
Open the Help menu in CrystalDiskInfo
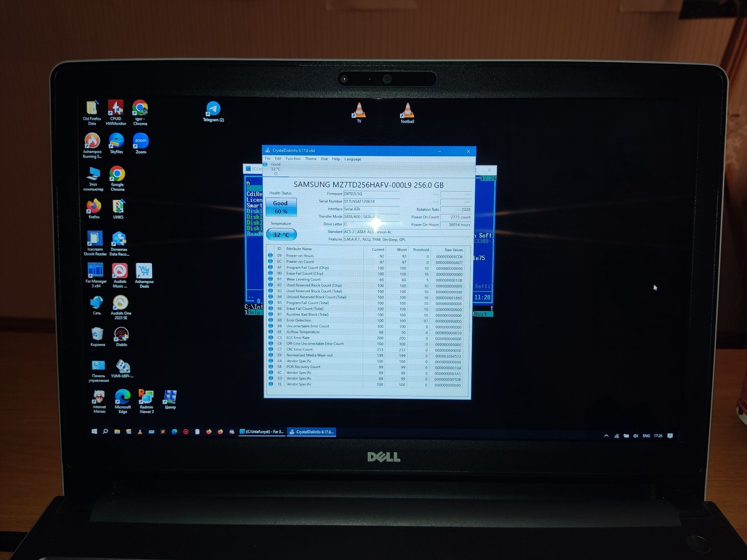tap(336, 159)
